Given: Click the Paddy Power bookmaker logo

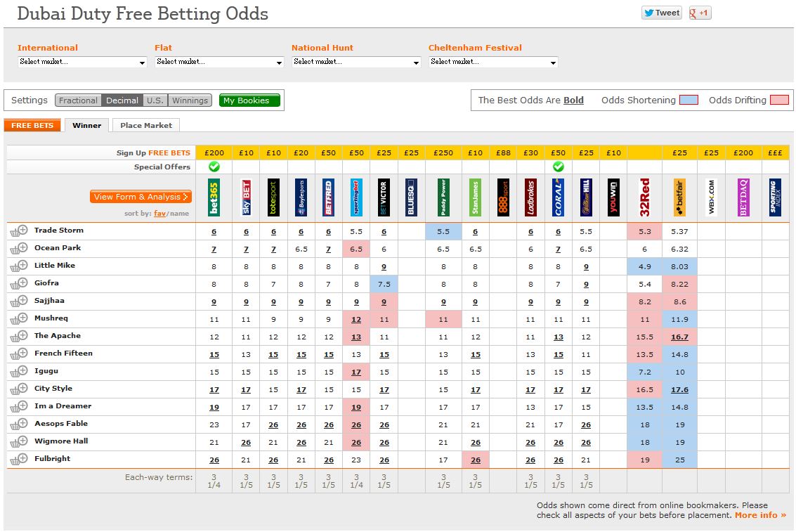Looking at the screenshot, I should point(443,197).
